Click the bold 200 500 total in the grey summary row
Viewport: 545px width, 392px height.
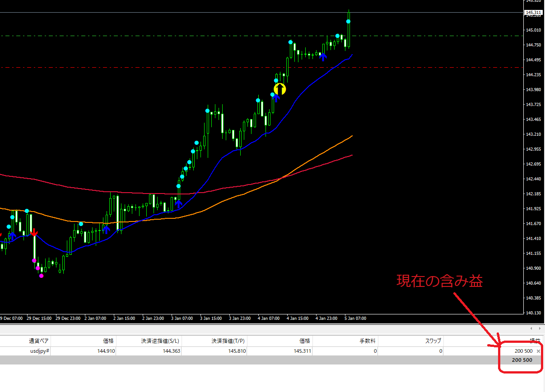point(522,360)
